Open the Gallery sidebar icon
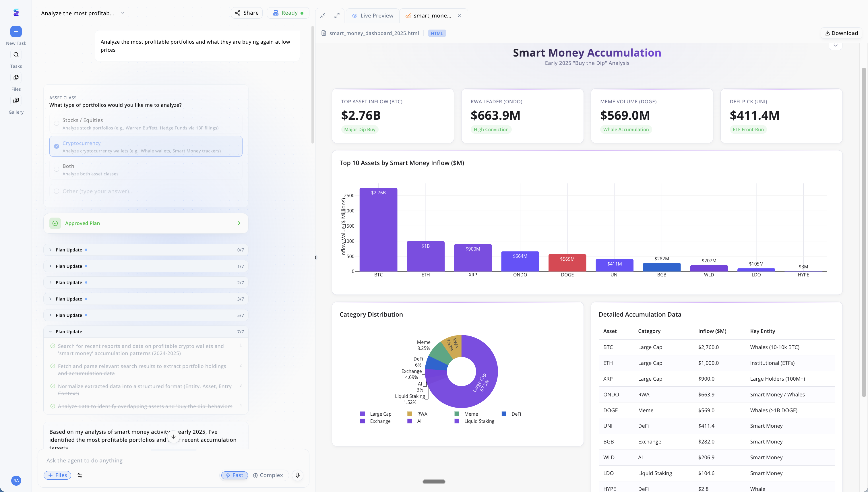This screenshot has width=868, height=492. 16,101
